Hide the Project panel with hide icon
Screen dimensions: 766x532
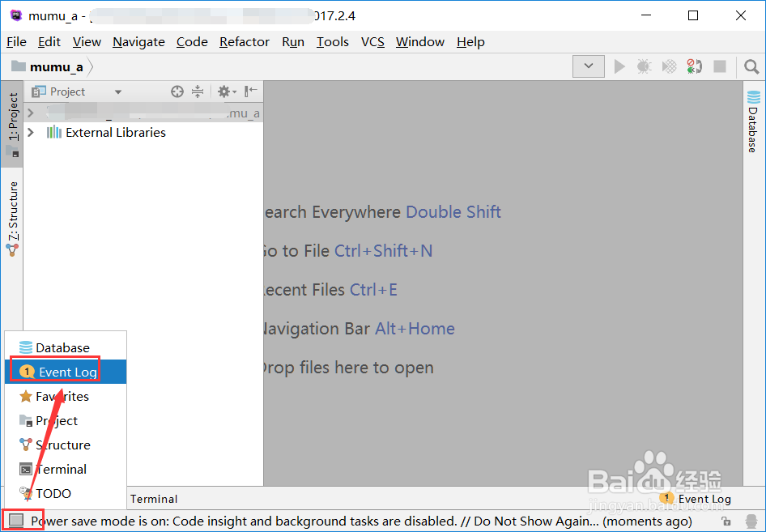[251, 92]
